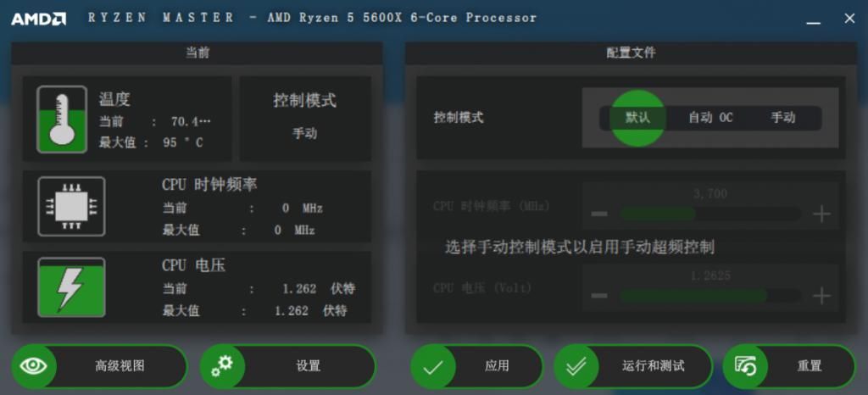
Task: Click the 选择手动控制模式 hint message
Action: [x=580, y=247]
